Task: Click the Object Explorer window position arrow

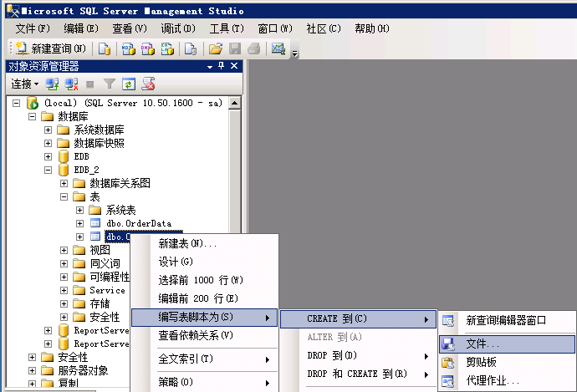Action: [210, 67]
